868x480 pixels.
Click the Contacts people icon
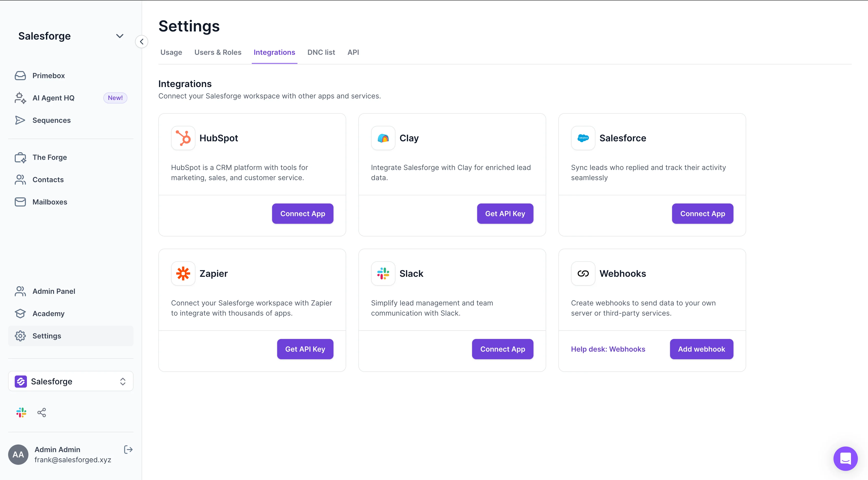tap(20, 180)
